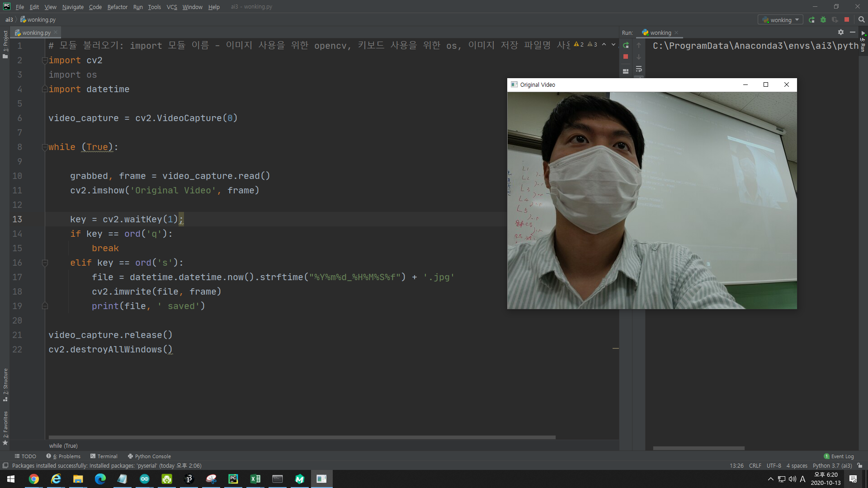Image resolution: width=868 pixels, height=488 pixels.
Task: Click the editor horizontal scrollbar
Action: click(302, 437)
